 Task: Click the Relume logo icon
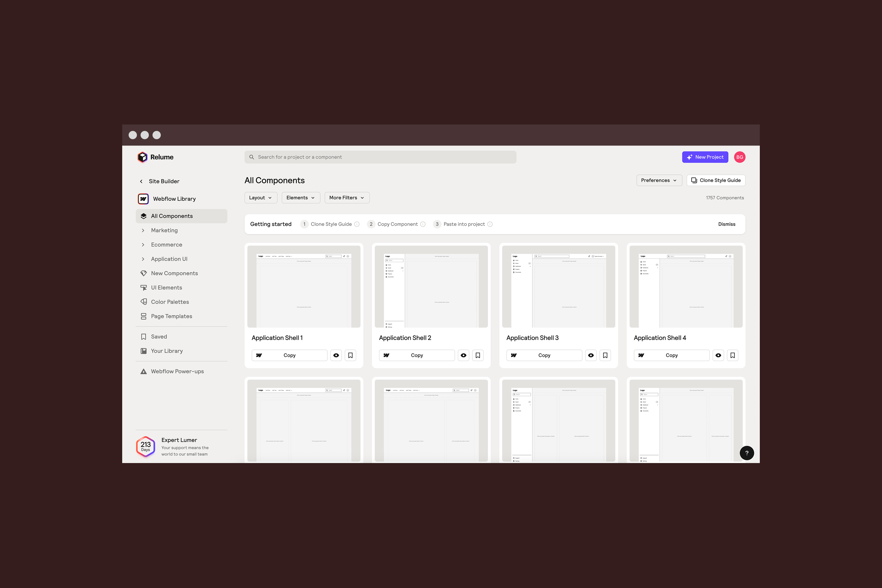coord(142,157)
